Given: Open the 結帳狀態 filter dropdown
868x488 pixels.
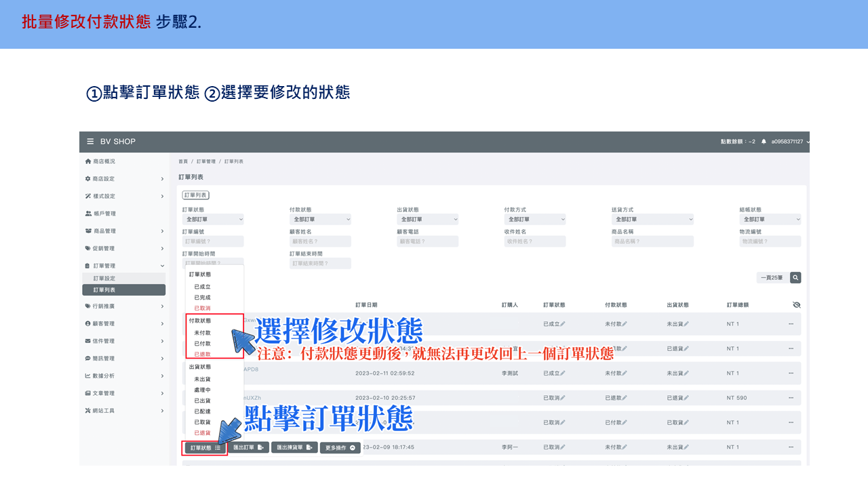Looking at the screenshot, I should click(x=770, y=220).
